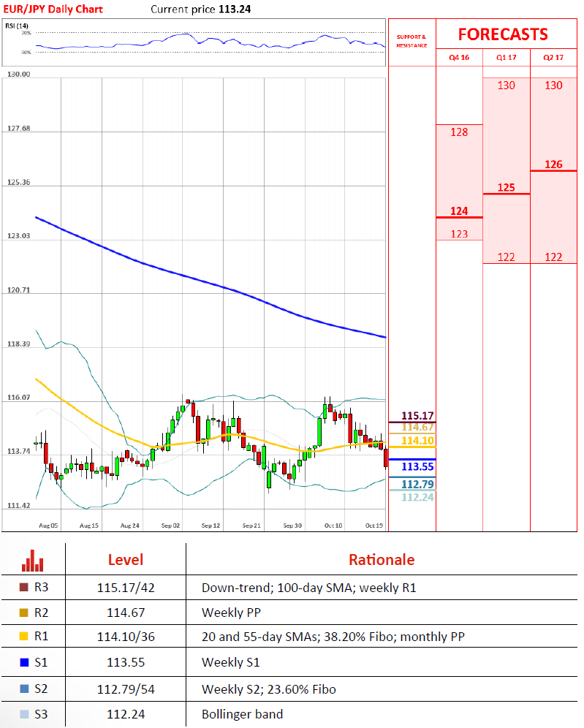
Task: Click the S2 level cell 112.79/54
Action: 125,689
